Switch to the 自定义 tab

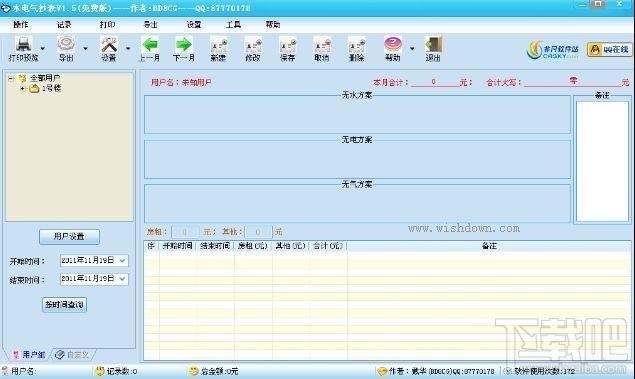[x=72, y=355]
